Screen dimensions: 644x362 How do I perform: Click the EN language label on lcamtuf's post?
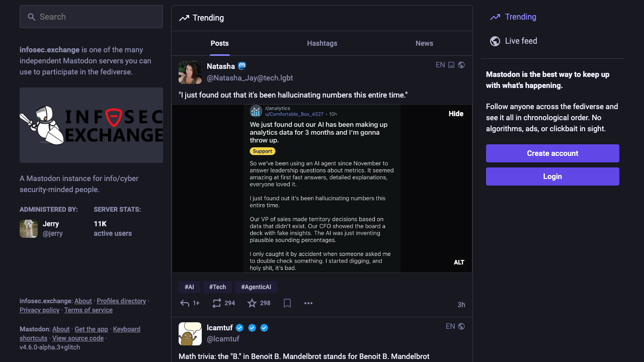450,326
